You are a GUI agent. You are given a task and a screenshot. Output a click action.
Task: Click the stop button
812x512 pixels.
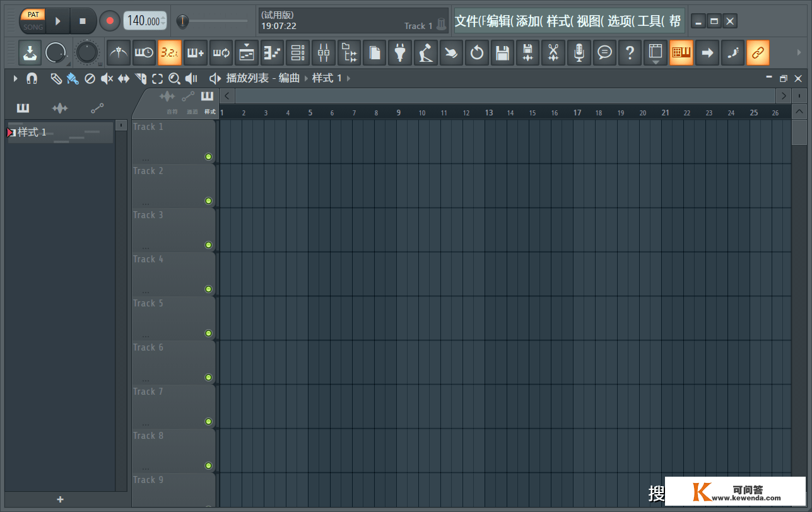(x=83, y=21)
